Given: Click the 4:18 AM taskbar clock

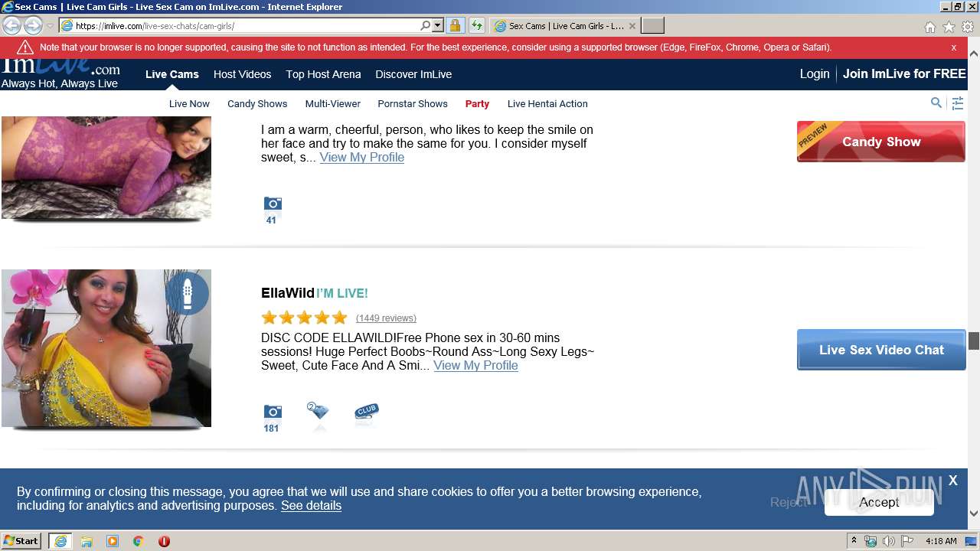Looking at the screenshot, I should 941,541.
